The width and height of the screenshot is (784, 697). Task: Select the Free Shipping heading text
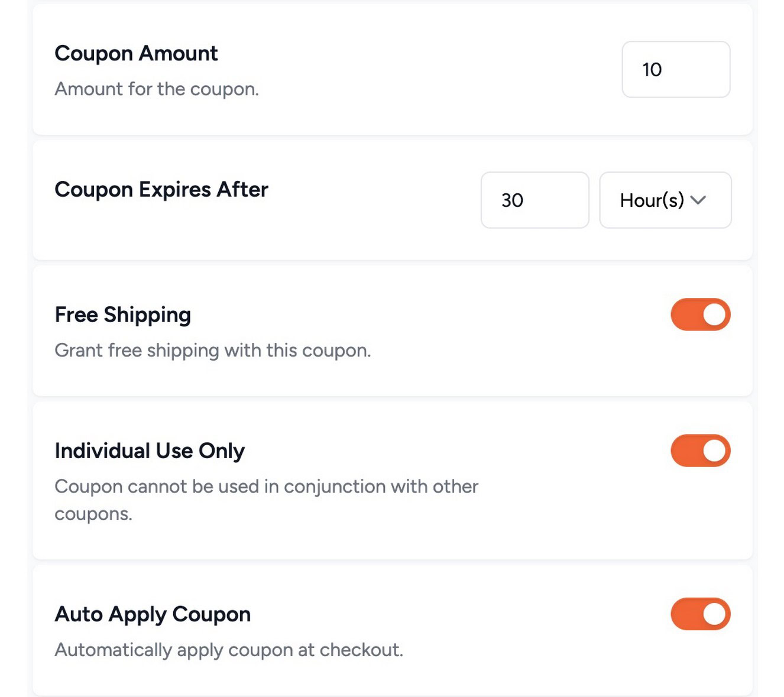122,315
